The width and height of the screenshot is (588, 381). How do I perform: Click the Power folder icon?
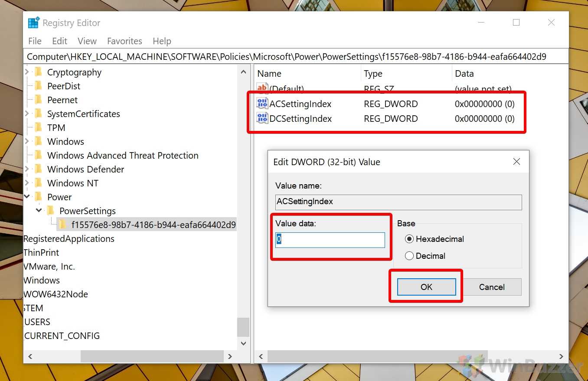pyautogui.click(x=39, y=197)
